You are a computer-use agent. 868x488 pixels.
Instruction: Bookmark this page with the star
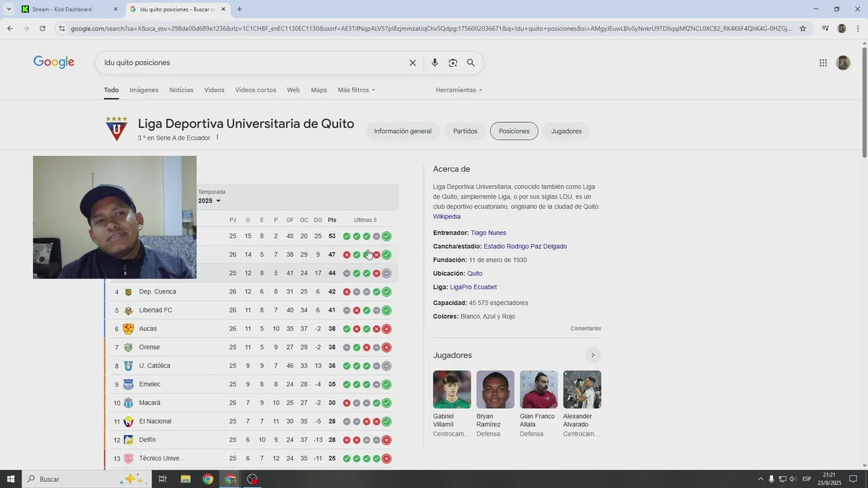click(x=803, y=28)
